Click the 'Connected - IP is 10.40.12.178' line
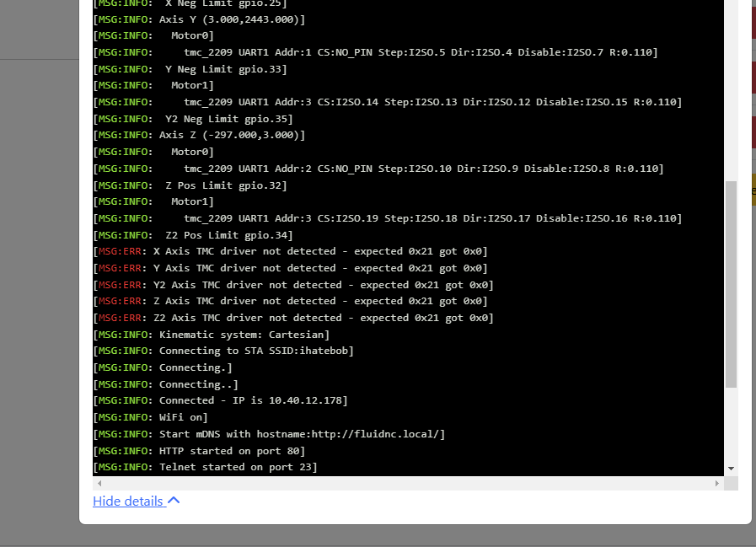756x547 pixels. tap(221, 401)
